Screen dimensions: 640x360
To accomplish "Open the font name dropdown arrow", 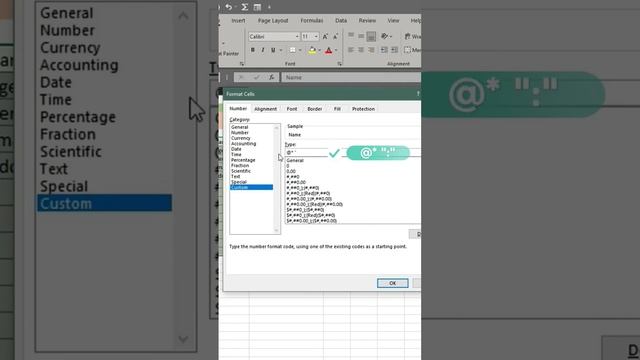I will coord(297,37).
